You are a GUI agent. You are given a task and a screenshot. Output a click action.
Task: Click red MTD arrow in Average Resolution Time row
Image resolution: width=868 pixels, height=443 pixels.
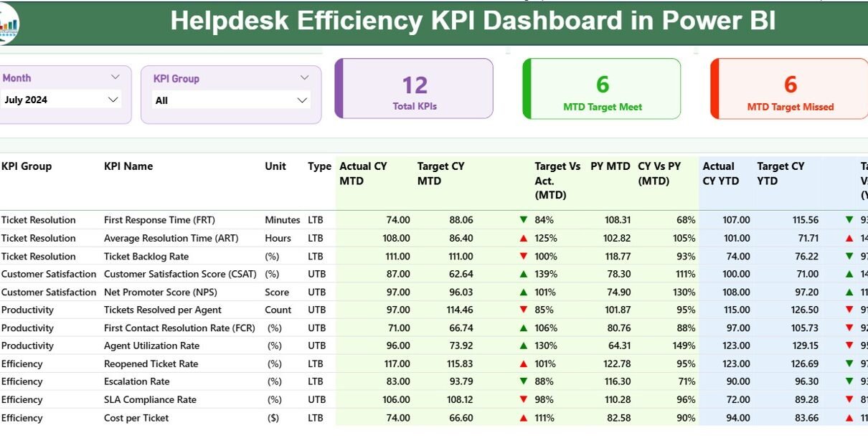pyautogui.click(x=524, y=238)
